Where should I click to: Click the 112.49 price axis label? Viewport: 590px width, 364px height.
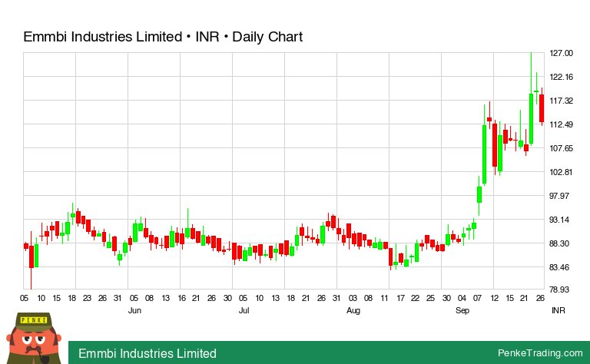562,124
